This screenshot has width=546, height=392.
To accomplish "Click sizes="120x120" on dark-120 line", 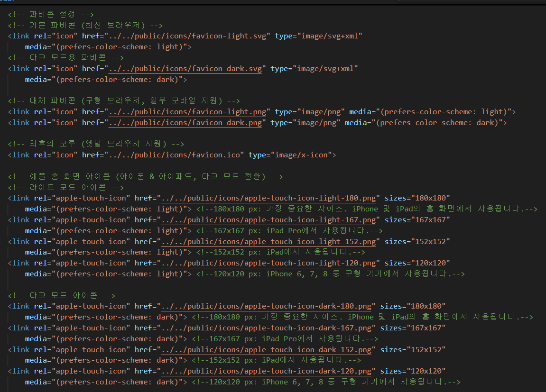I will tap(413, 372).
